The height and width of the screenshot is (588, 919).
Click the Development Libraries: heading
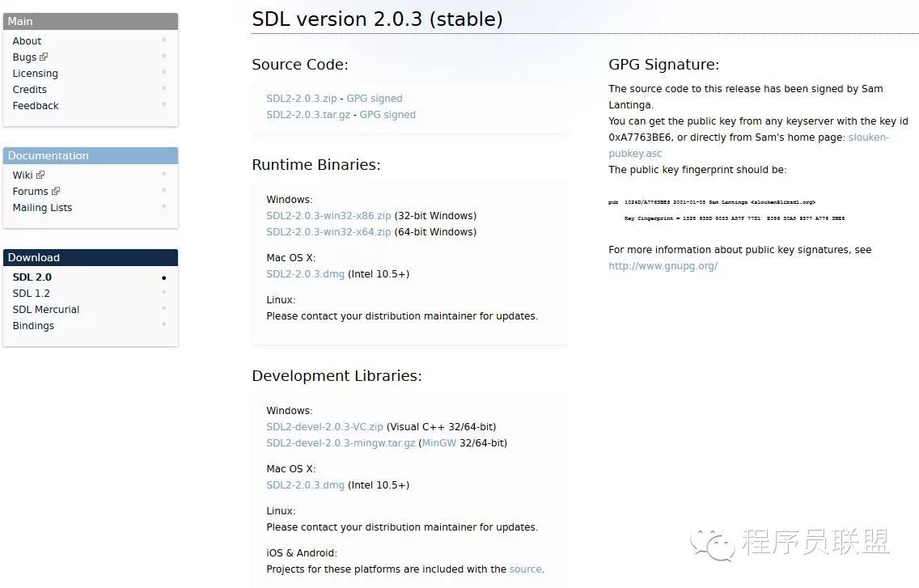[x=337, y=376]
